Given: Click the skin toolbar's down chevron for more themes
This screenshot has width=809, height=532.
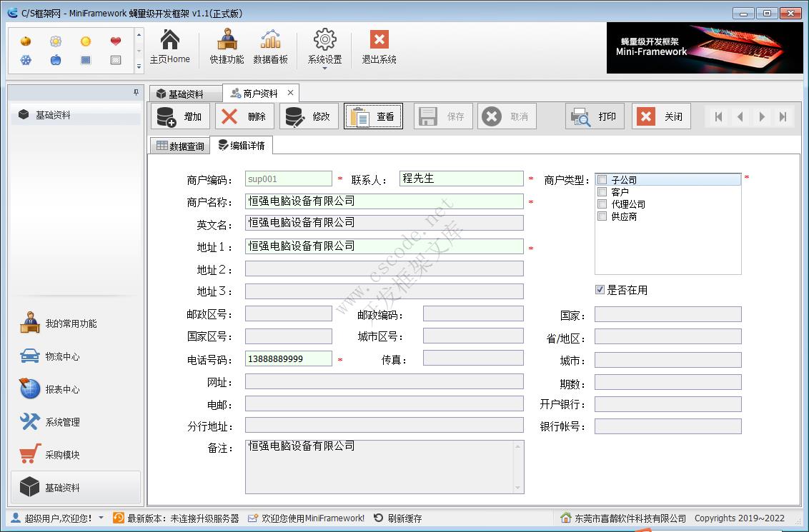Looking at the screenshot, I should pyautogui.click(x=139, y=66).
